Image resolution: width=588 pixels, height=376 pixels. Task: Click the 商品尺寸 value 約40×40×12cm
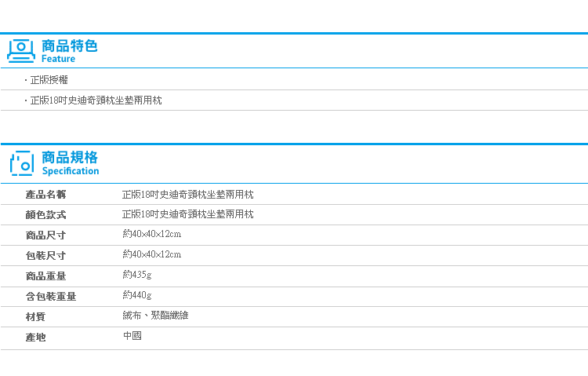click(x=151, y=234)
